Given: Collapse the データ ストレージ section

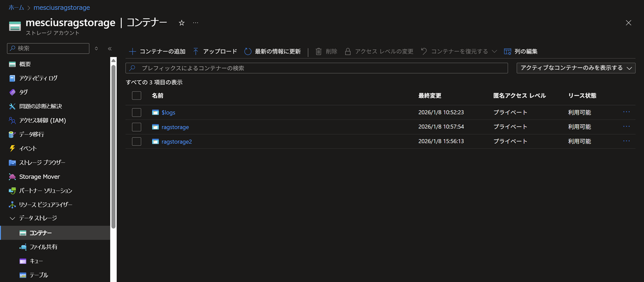Looking at the screenshot, I should click(12, 218).
